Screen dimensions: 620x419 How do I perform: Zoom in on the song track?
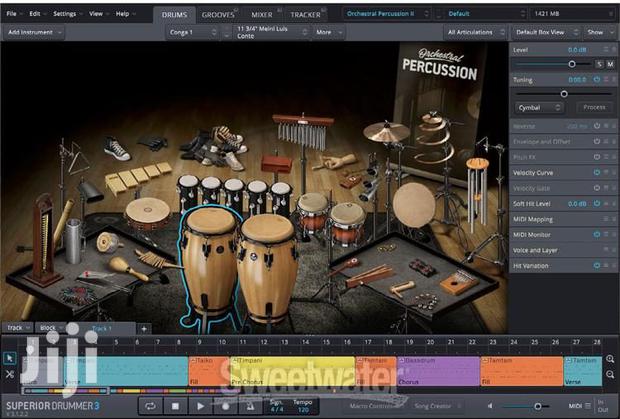pyautogui.click(x=610, y=359)
